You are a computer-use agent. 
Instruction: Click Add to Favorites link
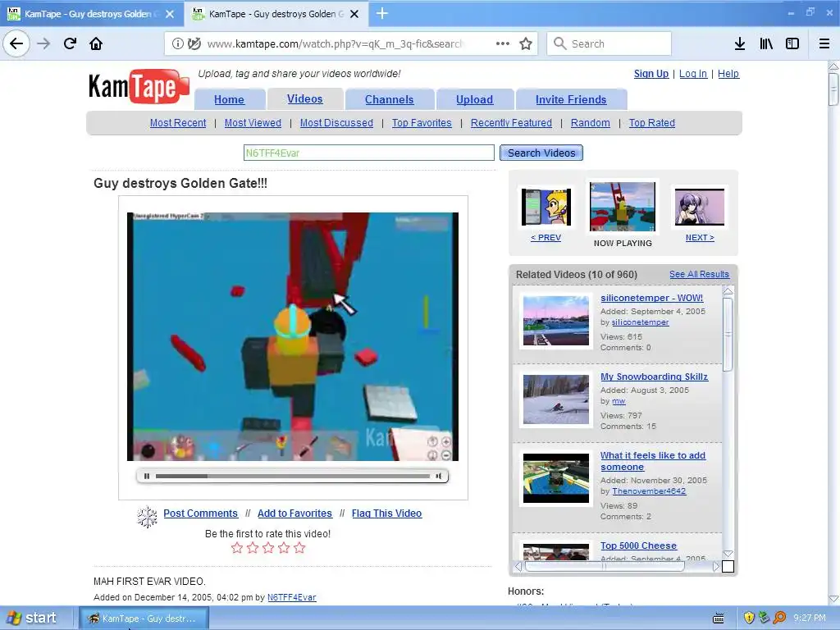coord(294,514)
